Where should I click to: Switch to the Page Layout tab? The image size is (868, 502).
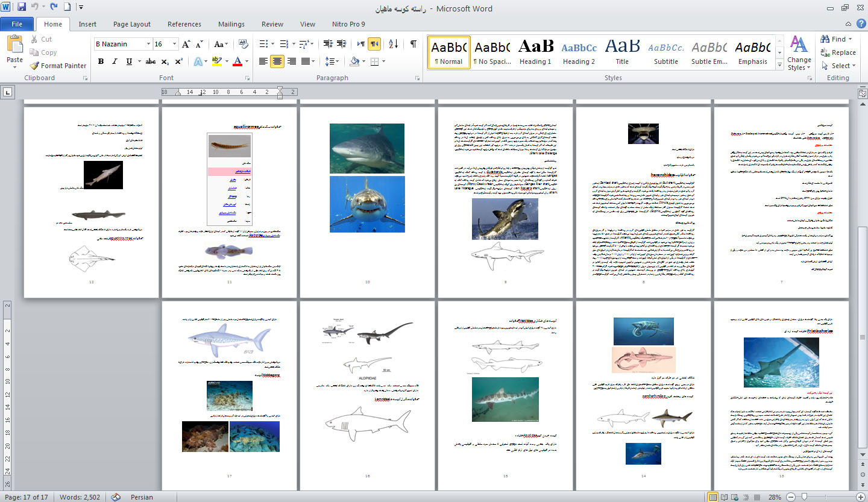click(132, 24)
